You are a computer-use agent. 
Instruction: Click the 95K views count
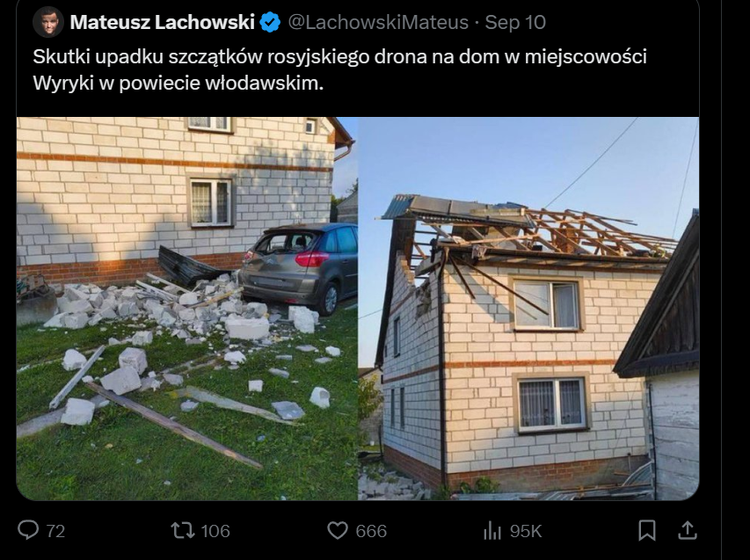tap(526, 531)
